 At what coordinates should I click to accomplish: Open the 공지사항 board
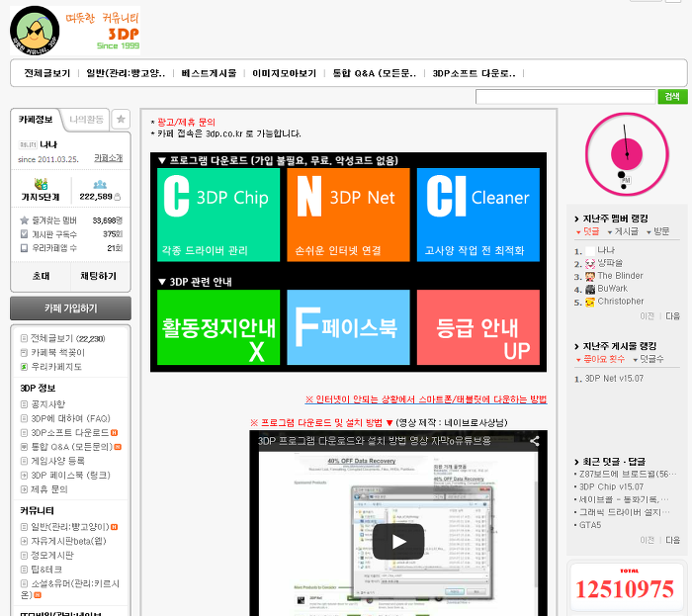click(x=47, y=404)
